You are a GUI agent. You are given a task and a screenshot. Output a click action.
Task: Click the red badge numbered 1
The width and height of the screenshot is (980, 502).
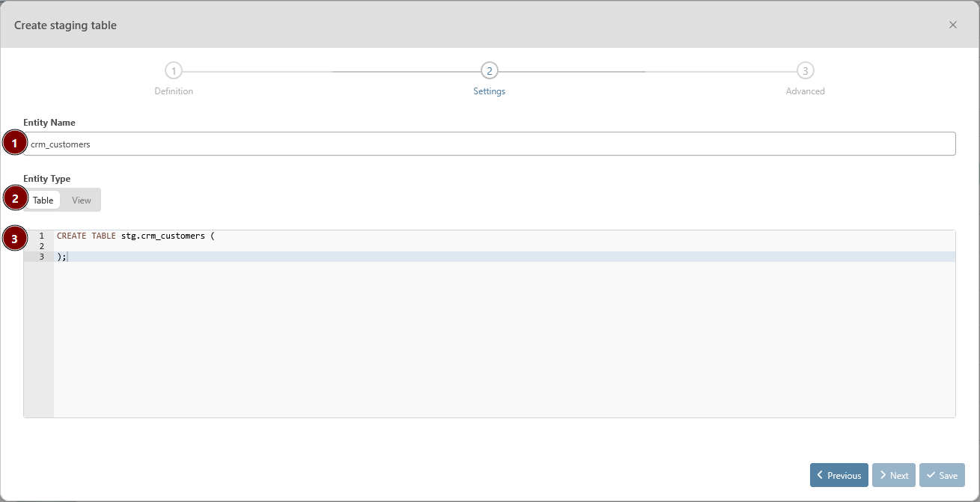(x=14, y=142)
